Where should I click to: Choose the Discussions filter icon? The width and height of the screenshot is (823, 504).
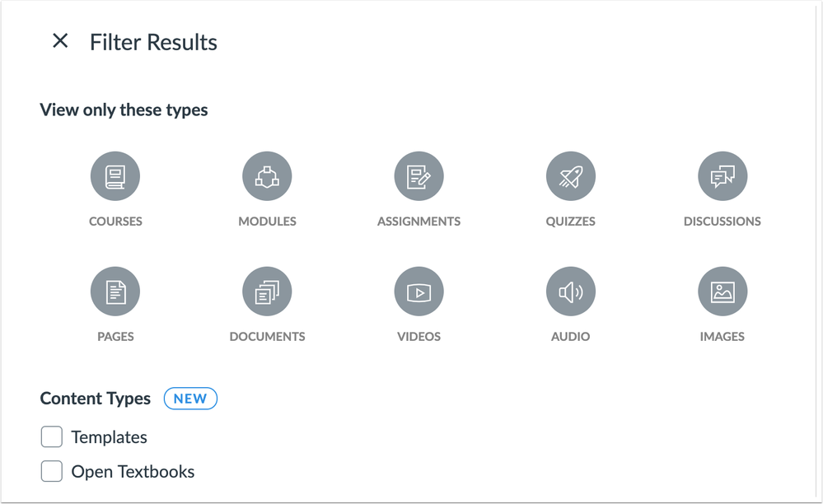[x=722, y=175]
